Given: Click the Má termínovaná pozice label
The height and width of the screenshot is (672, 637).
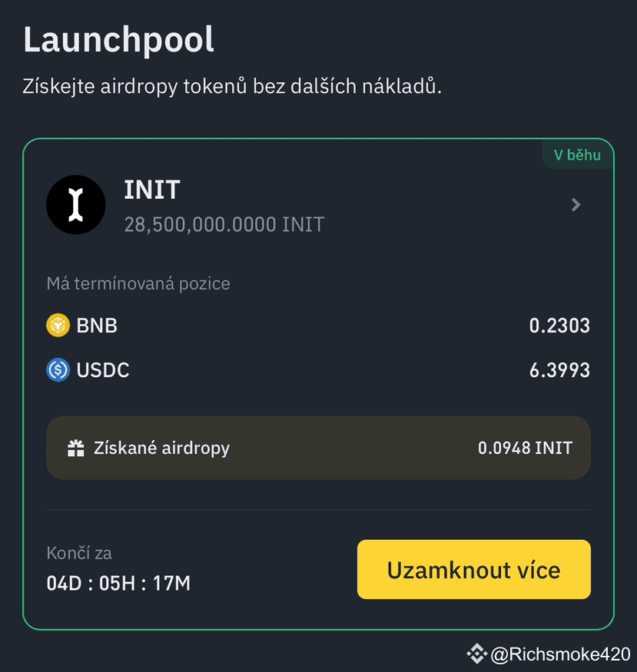Looking at the screenshot, I should point(138,283).
